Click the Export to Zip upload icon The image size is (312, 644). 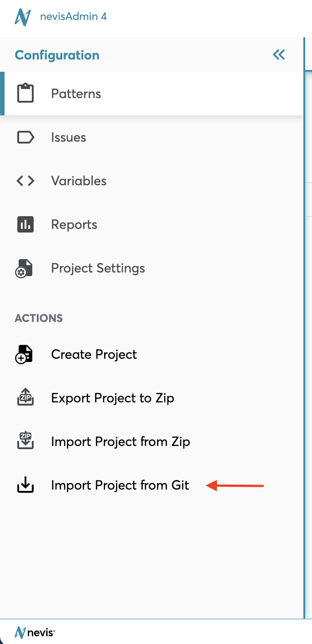(25, 398)
